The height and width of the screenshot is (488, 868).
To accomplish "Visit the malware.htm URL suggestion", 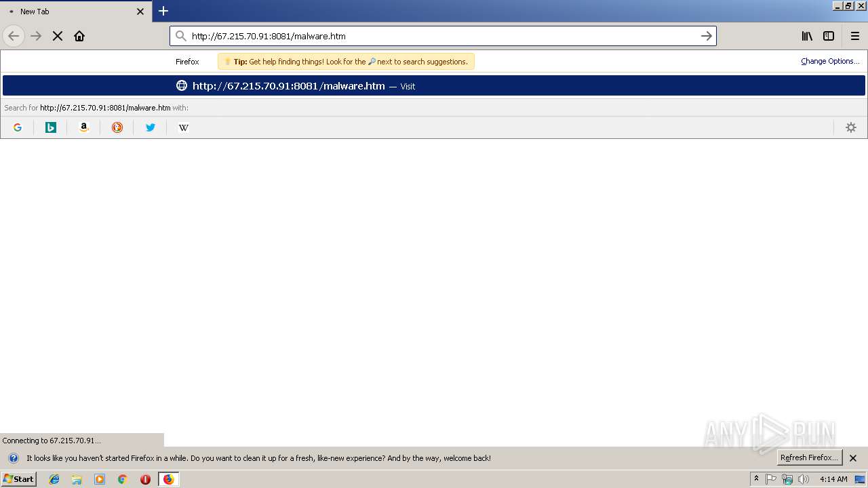I will (x=434, y=86).
